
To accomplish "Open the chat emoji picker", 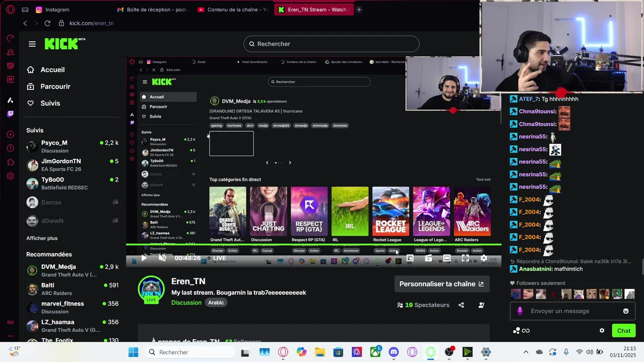I will pyautogui.click(x=626, y=311).
